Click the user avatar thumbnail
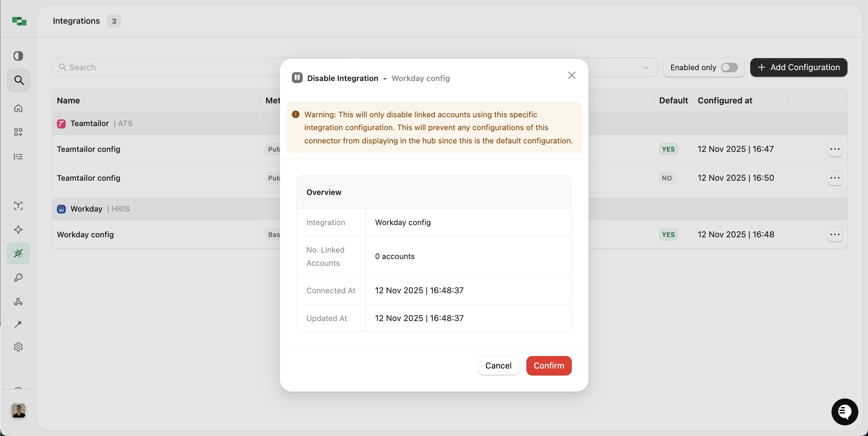868x436 pixels. pos(18,411)
